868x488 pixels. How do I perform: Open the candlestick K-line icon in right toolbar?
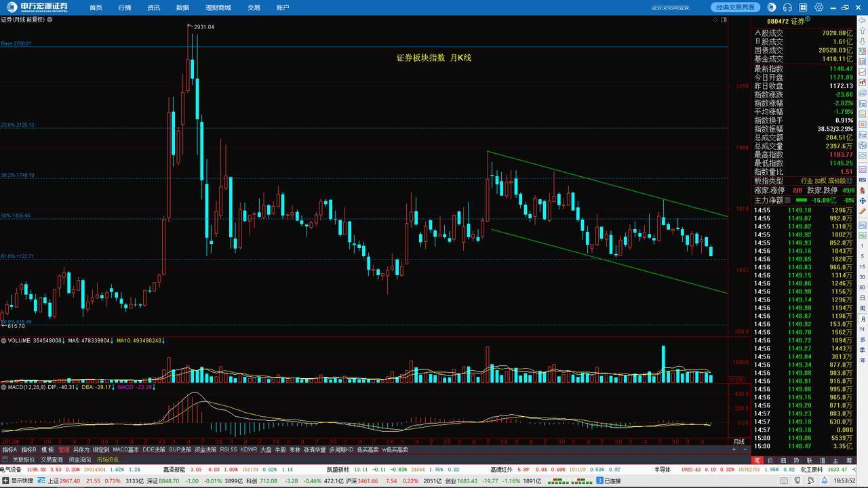point(863,83)
